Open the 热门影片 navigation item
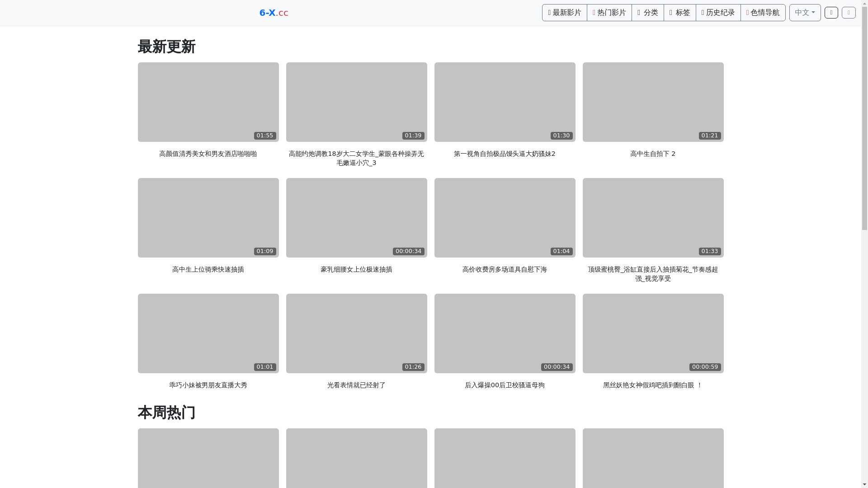The image size is (868, 488). pyautogui.click(x=609, y=13)
